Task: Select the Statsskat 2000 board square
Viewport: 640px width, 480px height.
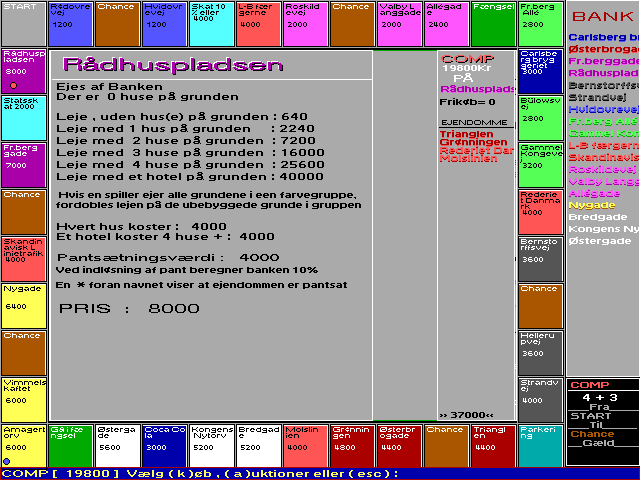Action: coord(24,118)
